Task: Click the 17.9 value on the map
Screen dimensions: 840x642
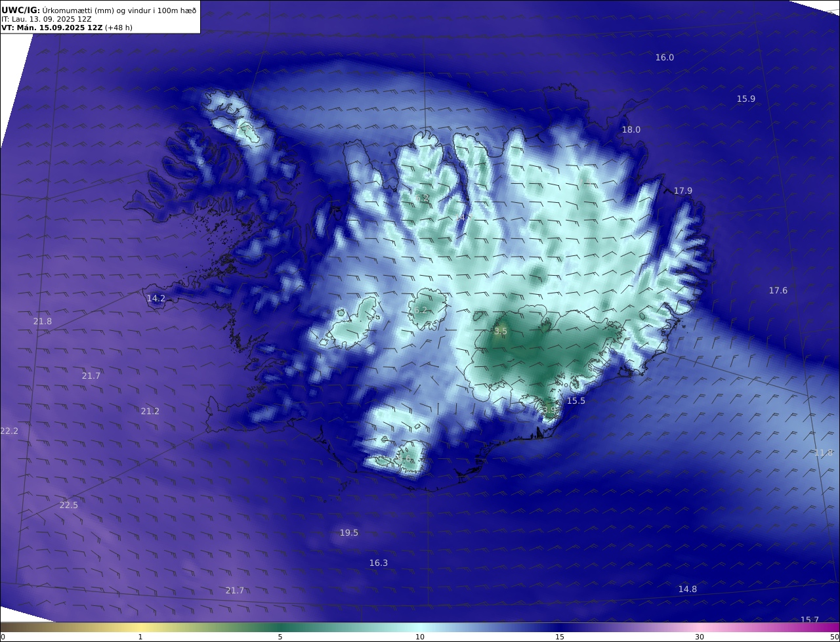Action: [x=683, y=191]
